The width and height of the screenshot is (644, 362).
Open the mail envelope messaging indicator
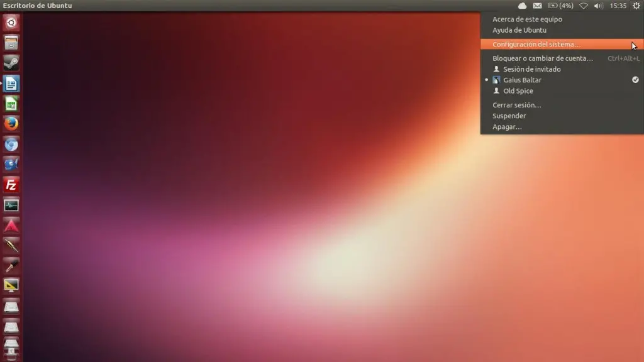[537, 6]
